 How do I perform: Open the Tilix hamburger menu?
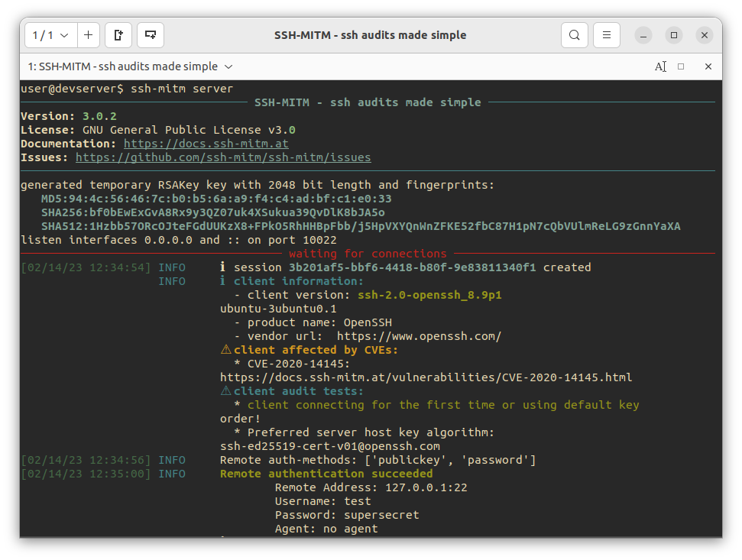coord(606,35)
